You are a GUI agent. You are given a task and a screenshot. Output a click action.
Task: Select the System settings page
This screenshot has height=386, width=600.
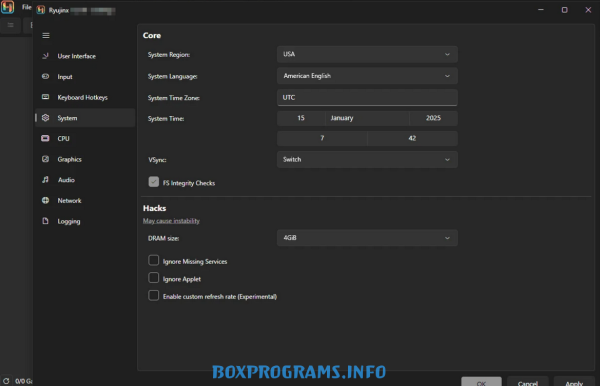pyautogui.click(x=85, y=118)
